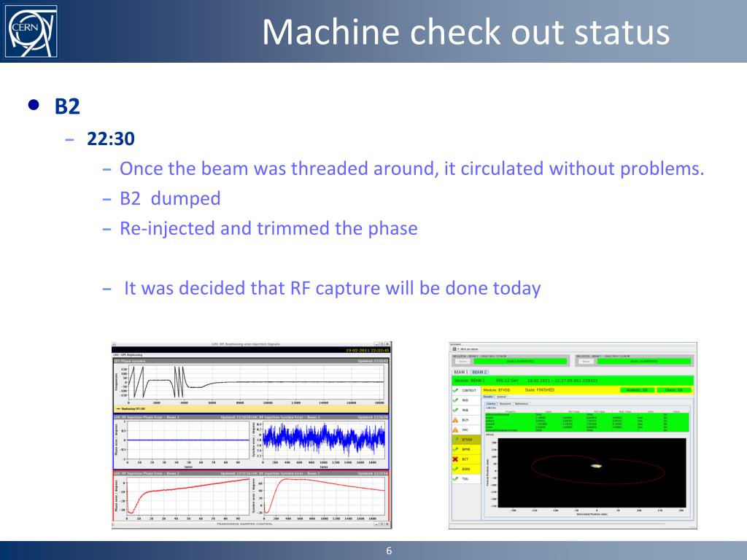Click the Transverse Damper Control title bar

[x=252, y=524]
